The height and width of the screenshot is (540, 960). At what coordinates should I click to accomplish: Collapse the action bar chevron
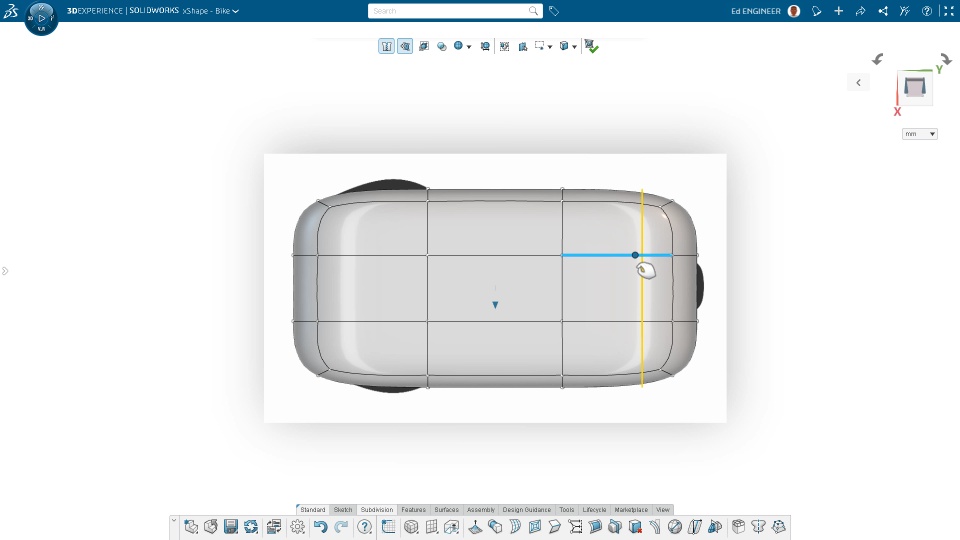[x=174, y=522]
